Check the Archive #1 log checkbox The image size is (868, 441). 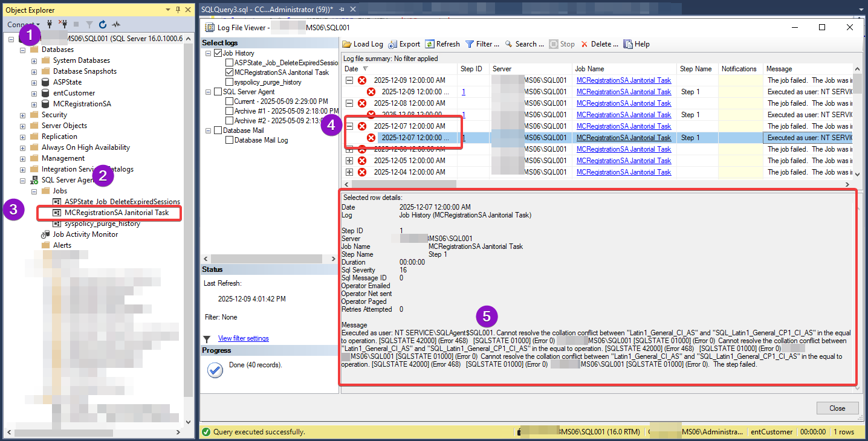229,111
